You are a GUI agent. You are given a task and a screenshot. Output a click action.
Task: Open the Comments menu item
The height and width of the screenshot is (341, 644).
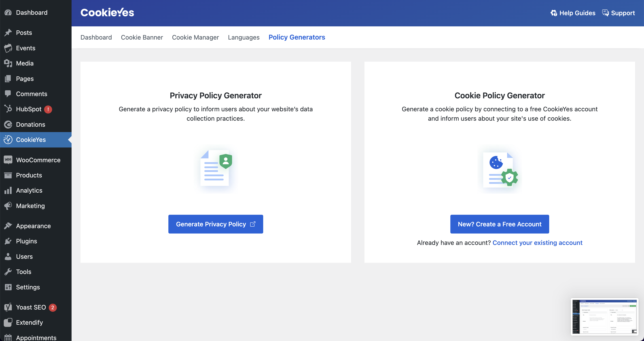coord(36,94)
